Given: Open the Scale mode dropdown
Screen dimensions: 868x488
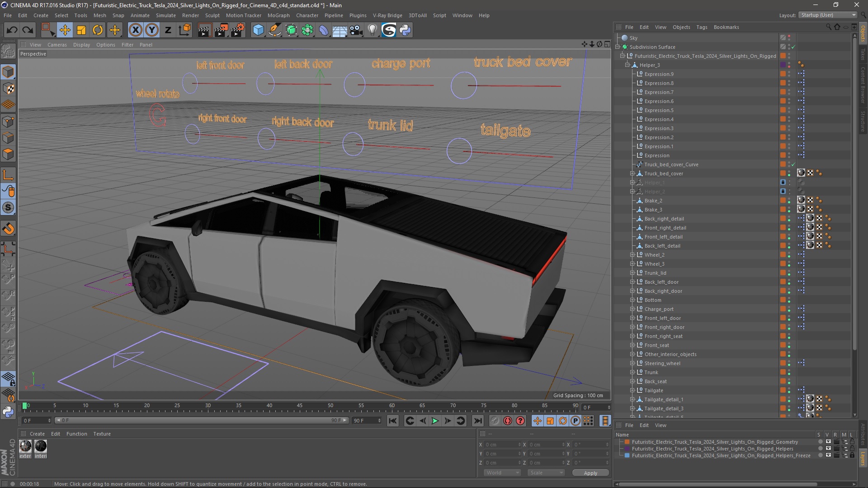Looking at the screenshot, I should point(546,473).
